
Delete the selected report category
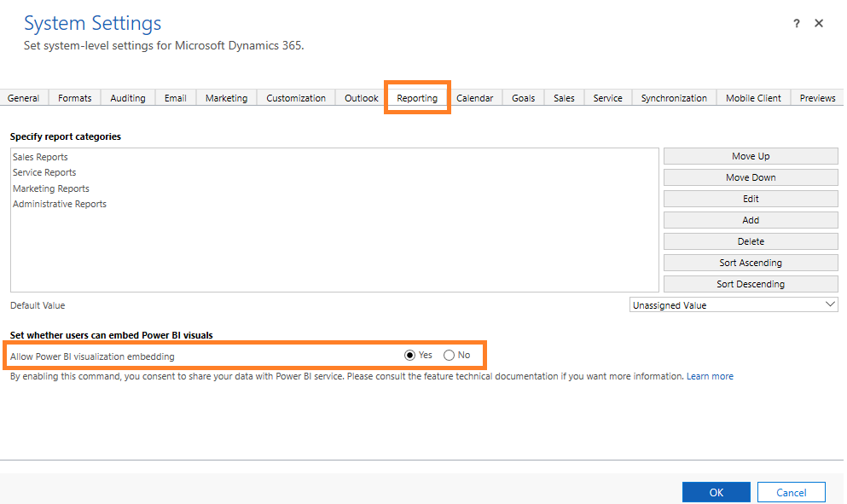point(751,241)
